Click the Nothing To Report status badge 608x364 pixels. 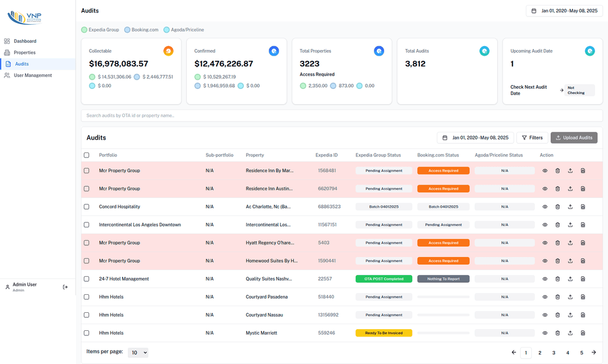pyautogui.click(x=443, y=278)
